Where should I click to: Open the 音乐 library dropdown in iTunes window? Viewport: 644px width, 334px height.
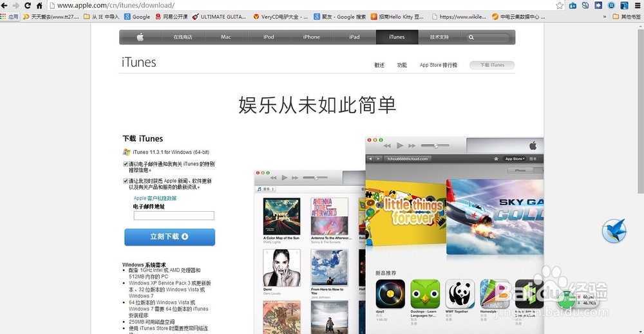coord(266,189)
